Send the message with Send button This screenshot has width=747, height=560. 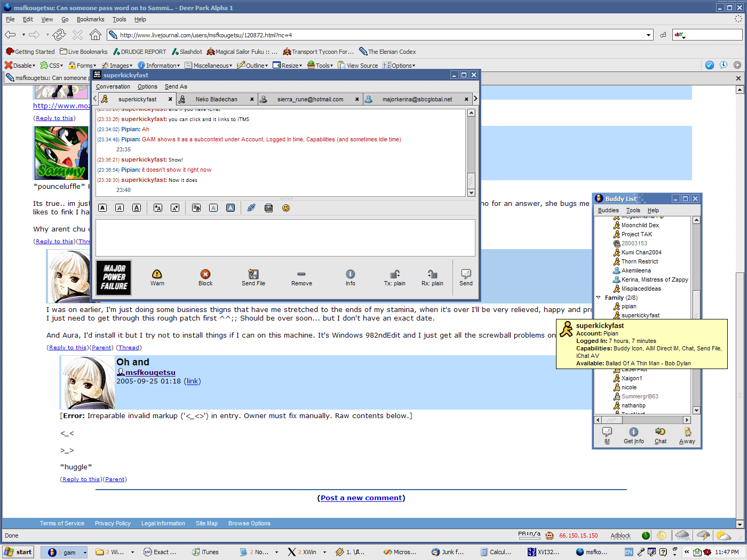(x=466, y=278)
